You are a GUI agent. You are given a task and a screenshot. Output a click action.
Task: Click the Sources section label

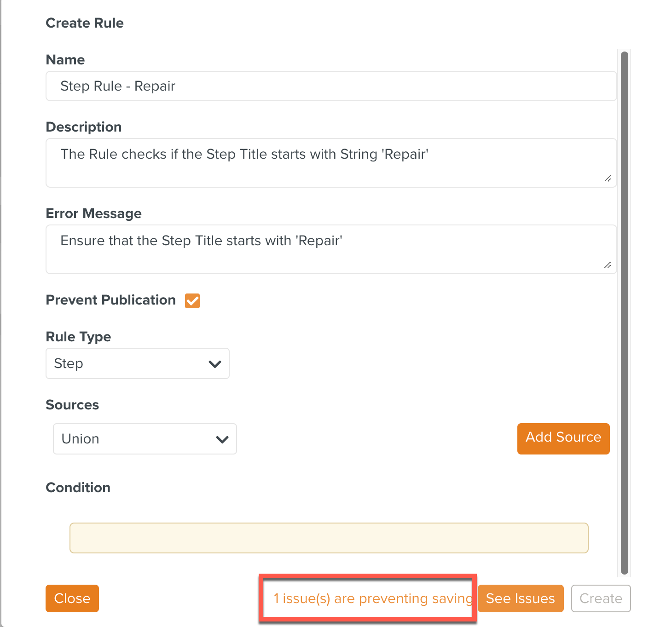[x=72, y=405]
